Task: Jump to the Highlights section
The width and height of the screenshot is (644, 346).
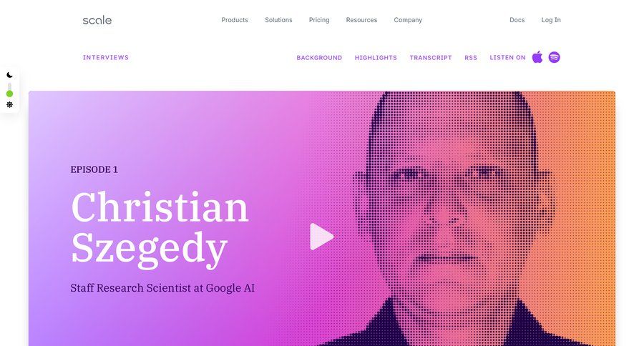Action: 376,58
